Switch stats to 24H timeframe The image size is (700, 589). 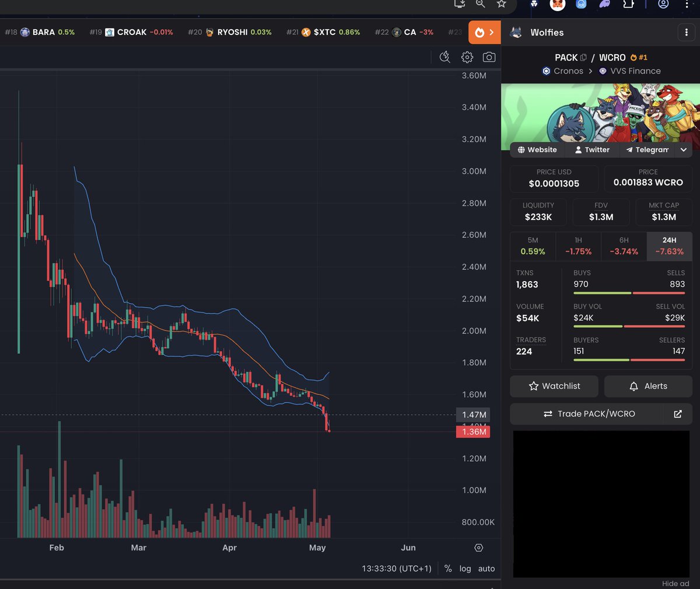point(670,246)
